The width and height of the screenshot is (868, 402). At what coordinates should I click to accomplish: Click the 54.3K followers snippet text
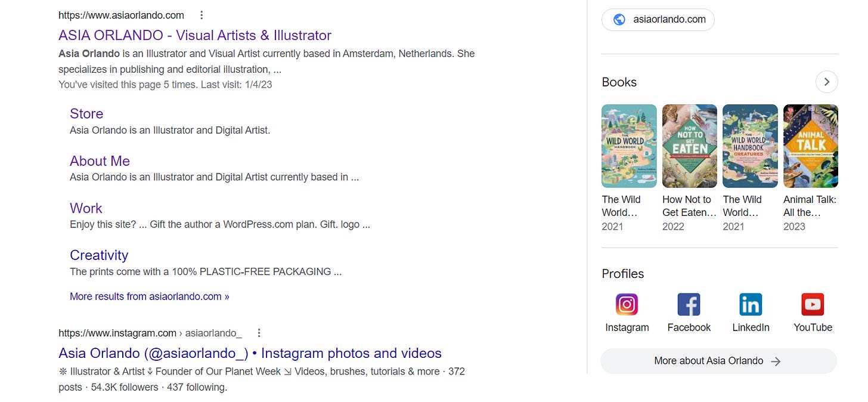pos(125,387)
